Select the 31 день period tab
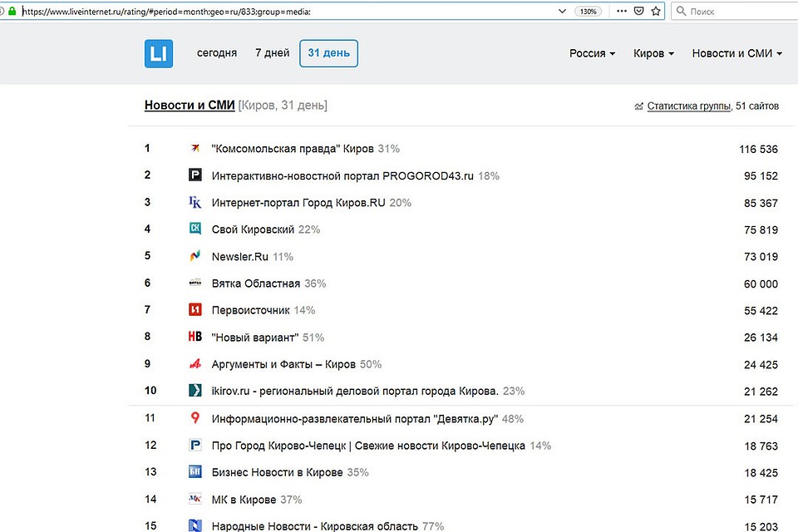 coord(329,53)
